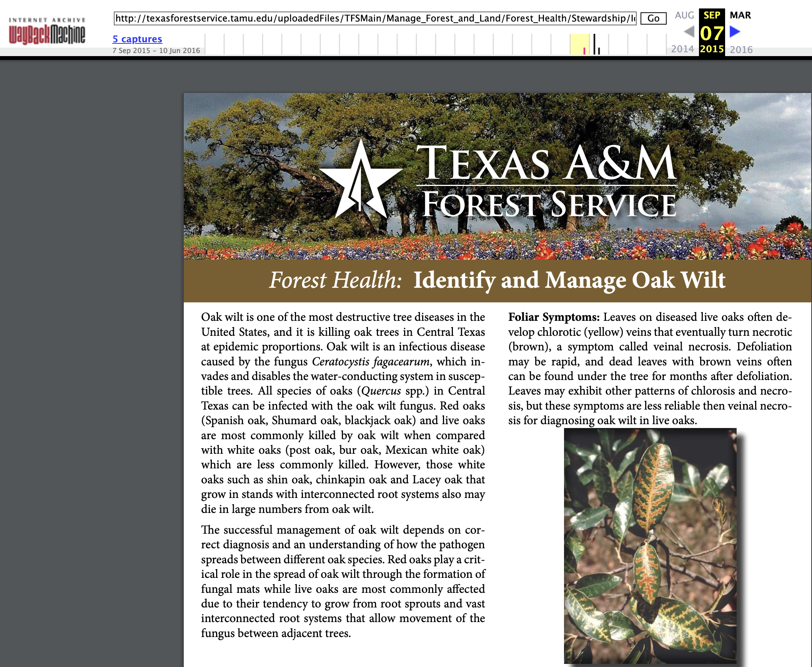Click the diseased oak leaves photo
The width and height of the screenshot is (812, 667).
tap(650, 546)
